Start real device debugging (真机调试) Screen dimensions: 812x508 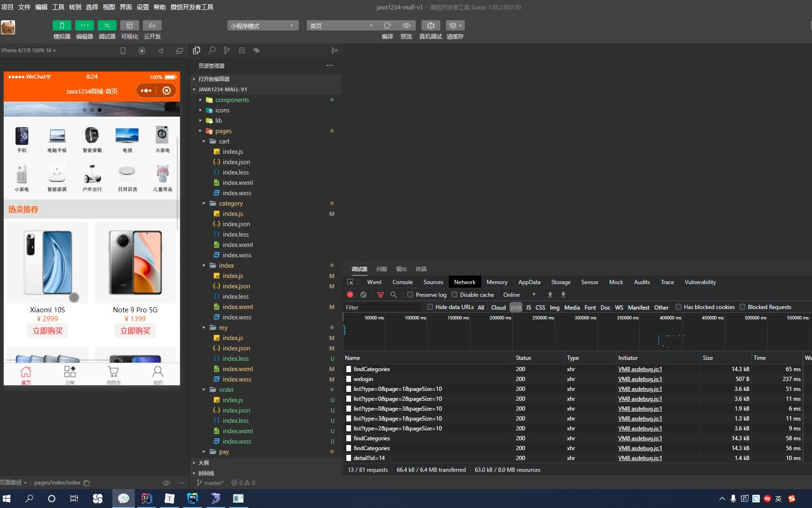pos(430,25)
